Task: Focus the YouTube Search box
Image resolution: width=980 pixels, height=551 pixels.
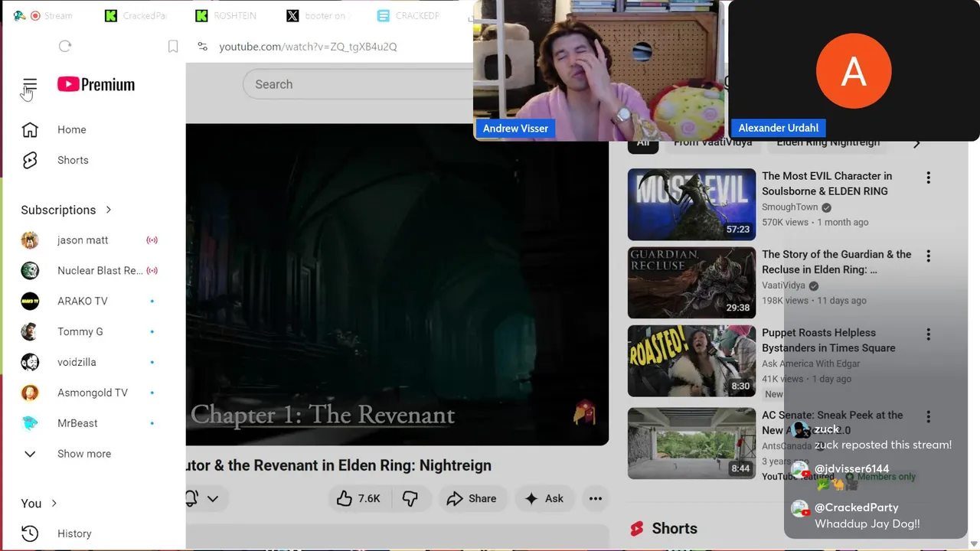Action: (x=358, y=84)
